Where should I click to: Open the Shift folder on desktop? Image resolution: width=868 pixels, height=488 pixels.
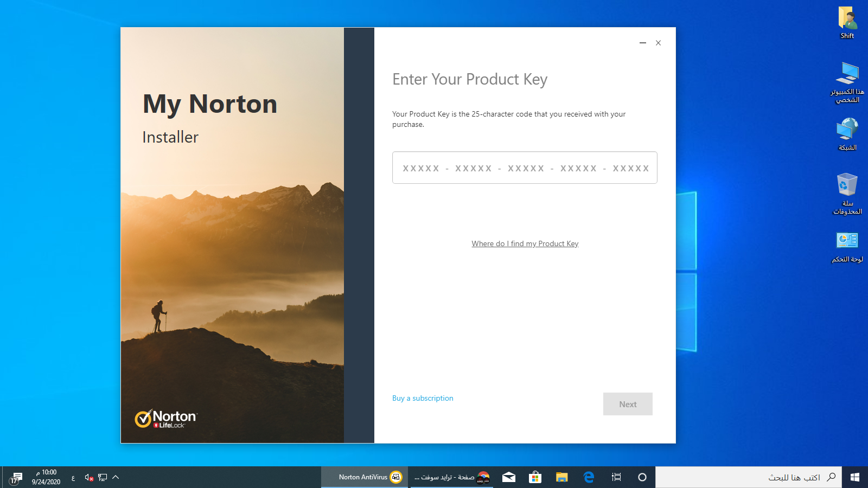click(x=847, y=23)
